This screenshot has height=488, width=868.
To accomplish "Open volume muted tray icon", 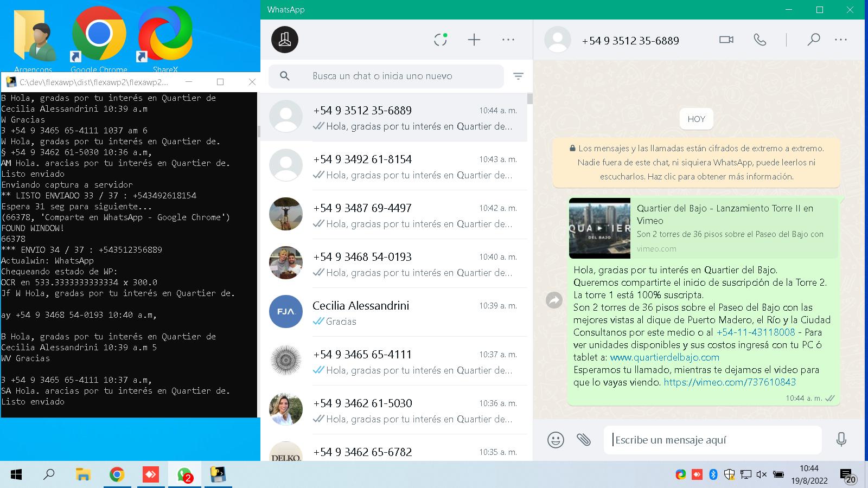I will click(x=761, y=475).
